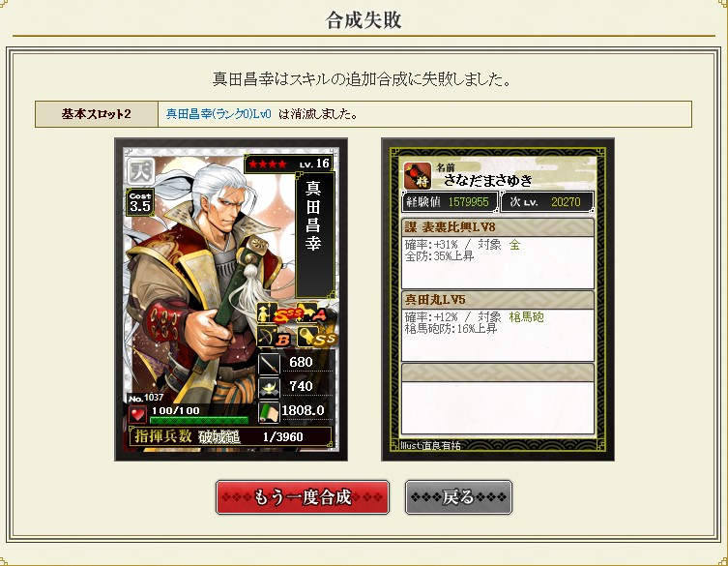Select the 真田丸LV5 skill header
Image resolution: width=728 pixels, height=566 pixels.
497,300
